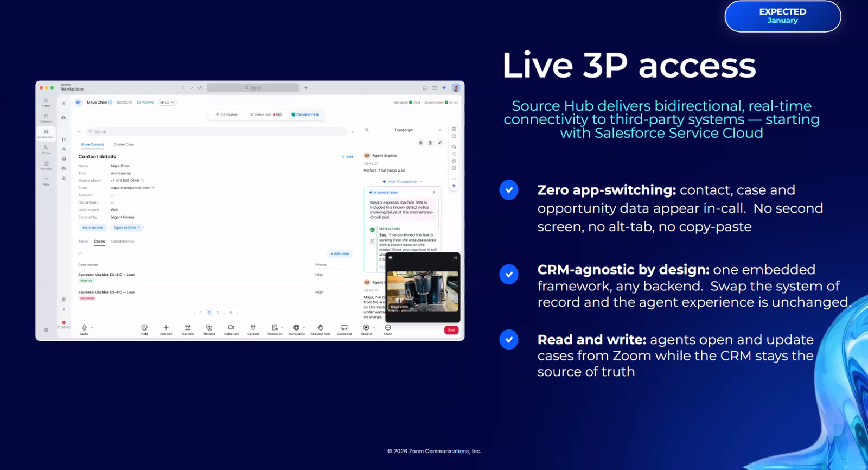Open the Escalated Espresso Machine EX-410 case
The height and width of the screenshot is (470, 868).
107,293
